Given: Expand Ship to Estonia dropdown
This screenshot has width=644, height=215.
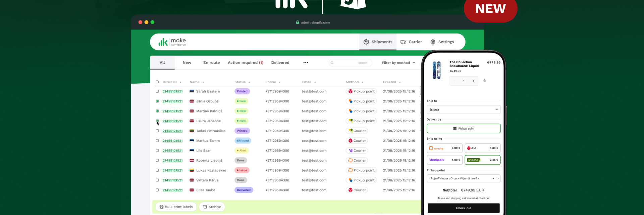Looking at the screenshot, I should point(464,110).
